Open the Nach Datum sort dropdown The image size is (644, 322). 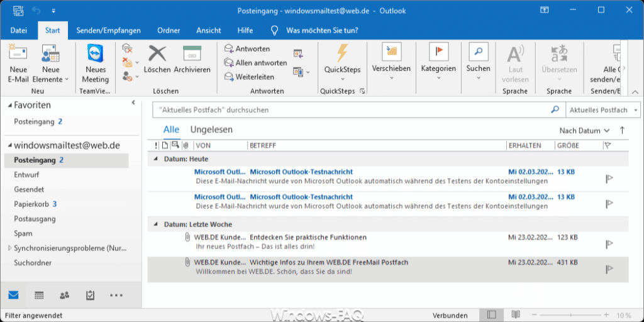584,131
